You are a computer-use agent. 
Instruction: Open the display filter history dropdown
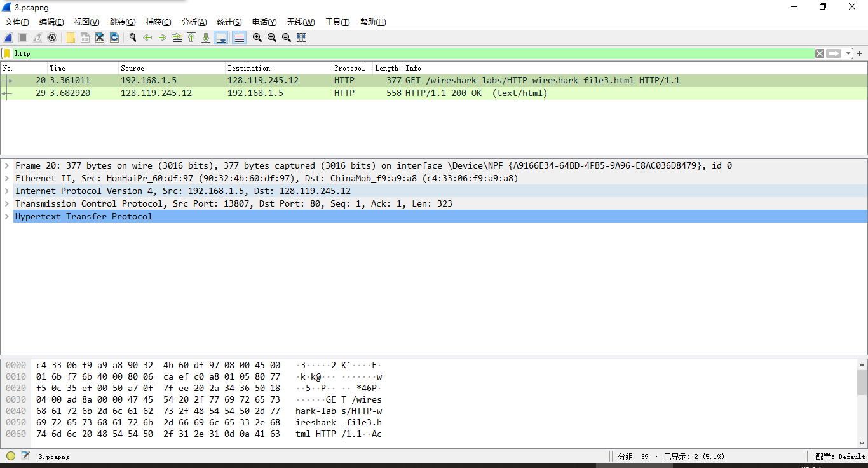pyautogui.click(x=848, y=53)
